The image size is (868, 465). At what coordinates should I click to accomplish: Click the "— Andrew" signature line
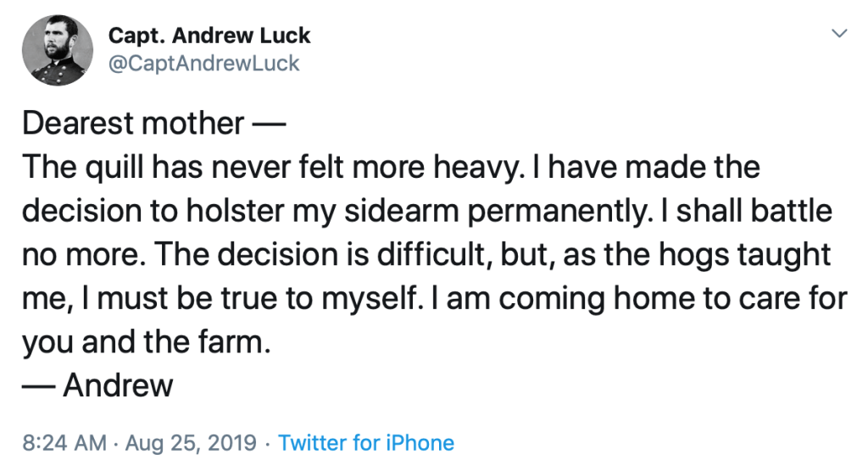click(97, 386)
